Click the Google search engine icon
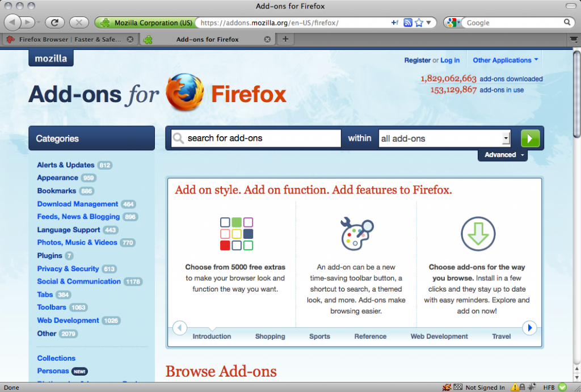Screen dimensions: 581x392 pos(451,23)
